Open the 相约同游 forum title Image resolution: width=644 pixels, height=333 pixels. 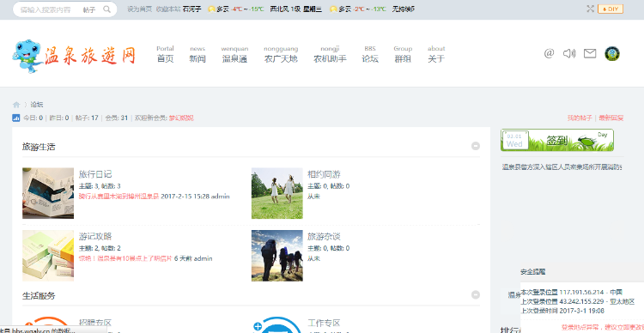tap(324, 174)
